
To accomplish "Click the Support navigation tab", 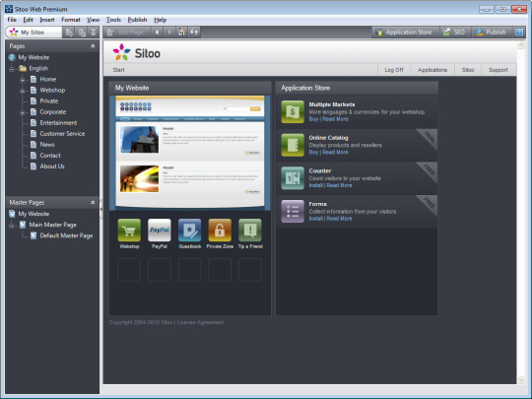I will [x=499, y=70].
